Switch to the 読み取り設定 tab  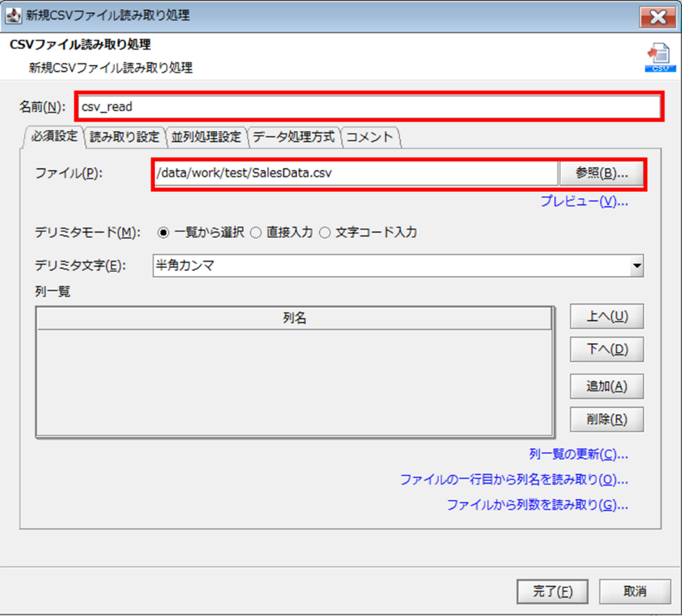124,137
